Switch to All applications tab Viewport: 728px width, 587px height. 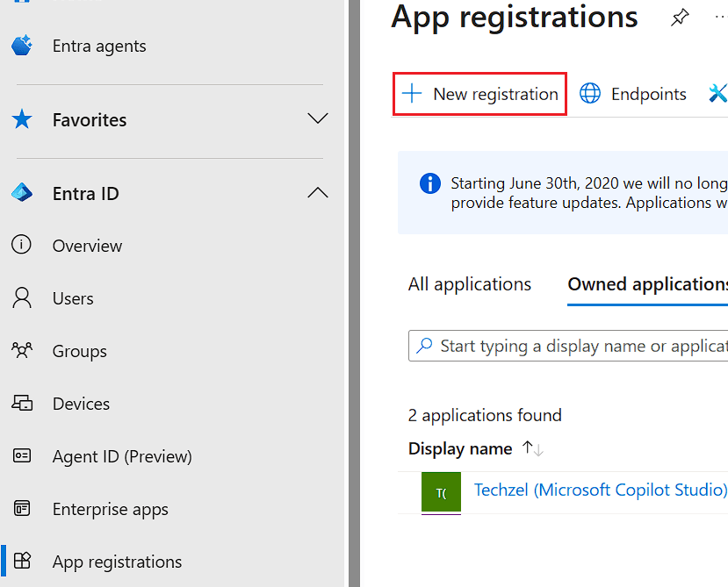click(470, 284)
